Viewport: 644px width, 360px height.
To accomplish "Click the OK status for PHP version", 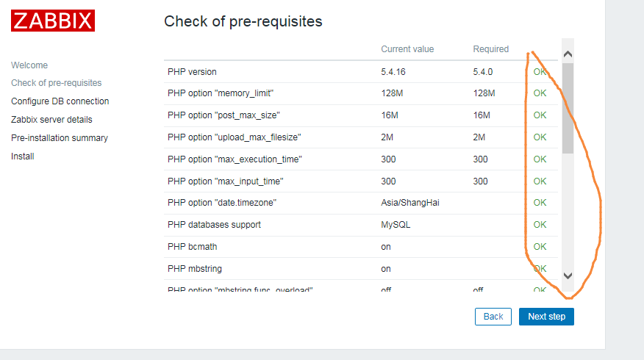I will [540, 72].
